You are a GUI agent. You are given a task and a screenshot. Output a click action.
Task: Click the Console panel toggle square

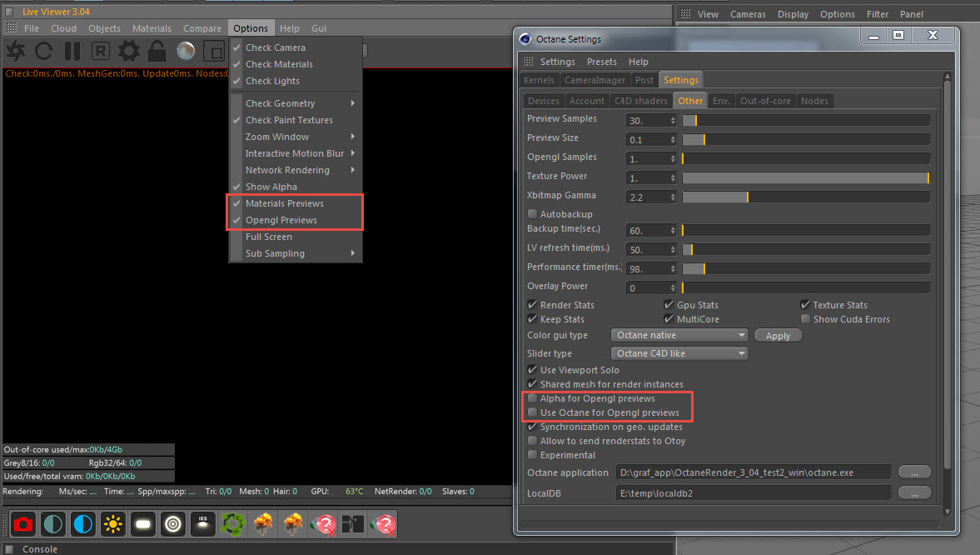[9, 548]
